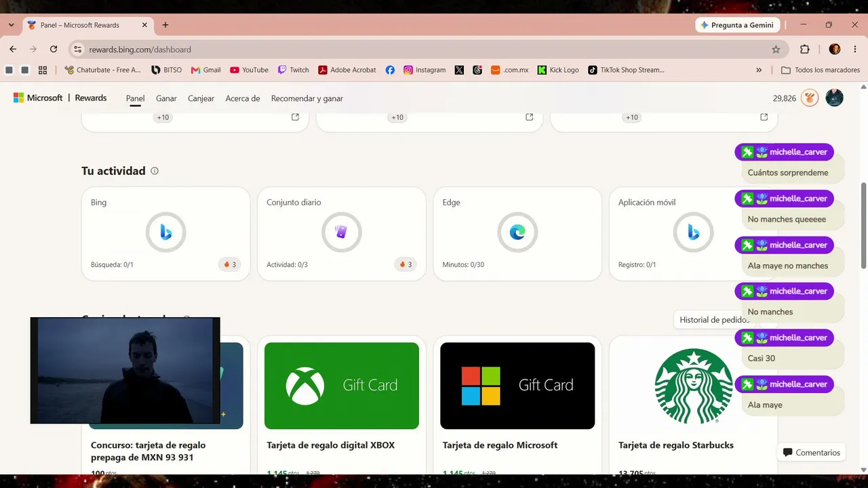Click the webcam overlay video
The image size is (868, 488).
(125, 371)
